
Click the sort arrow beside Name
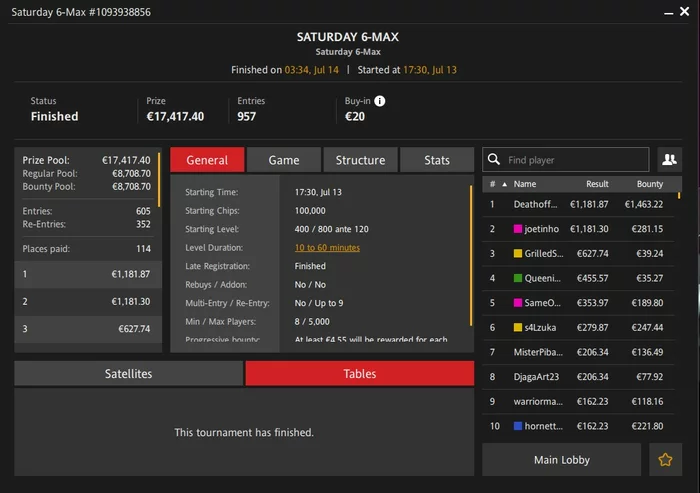[504, 184]
